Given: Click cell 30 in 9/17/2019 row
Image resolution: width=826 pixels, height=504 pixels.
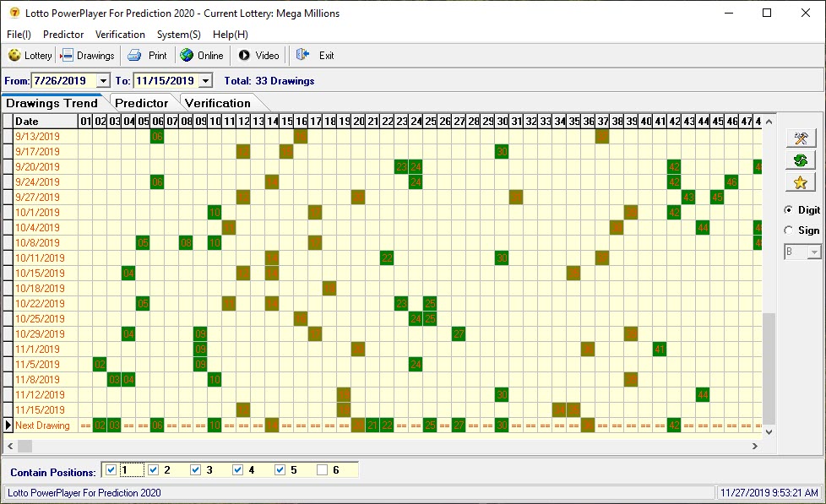Looking at the screenshot, I should (x=502, y=152).
